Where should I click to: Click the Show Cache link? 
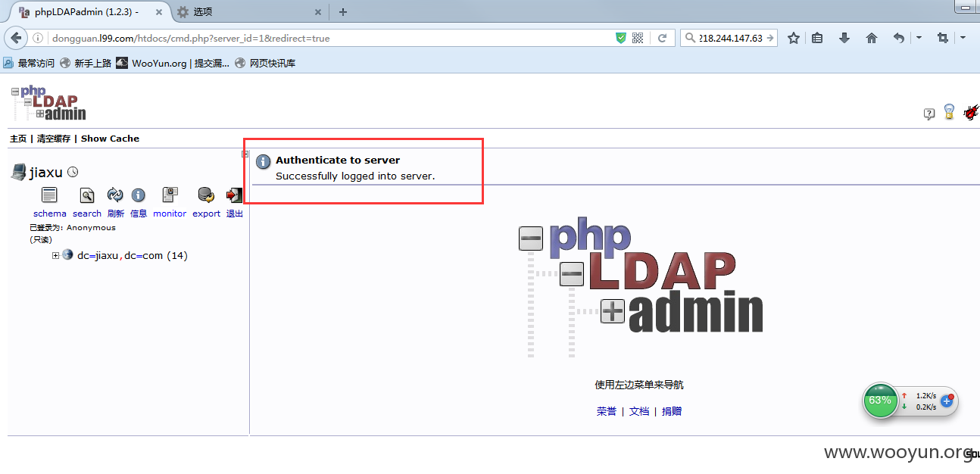tap(110, 139)
